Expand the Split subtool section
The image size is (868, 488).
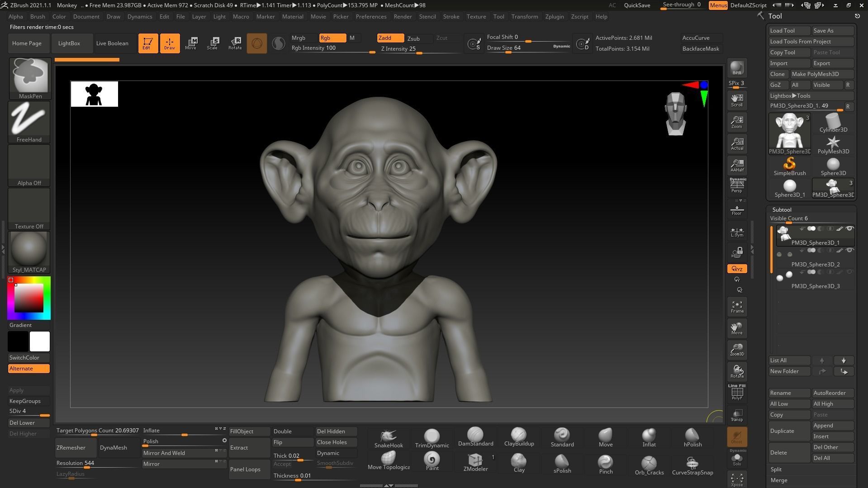[776, 469]
